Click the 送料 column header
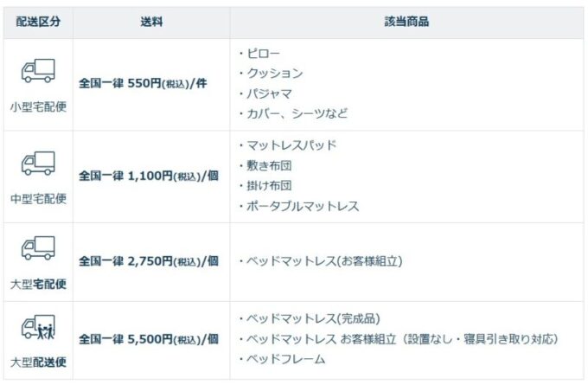The image size is (588, 385). click(x=151, y=22)
